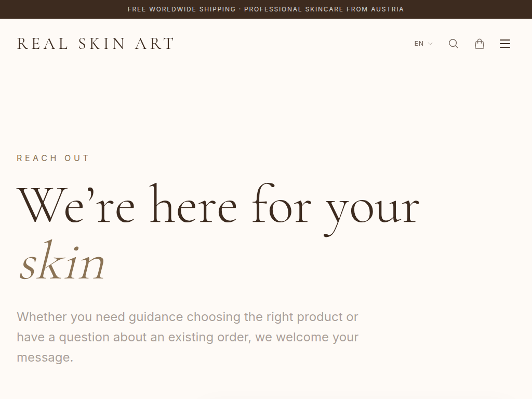
Task: Open the shopping bag icon
Action: click(480, 44)
